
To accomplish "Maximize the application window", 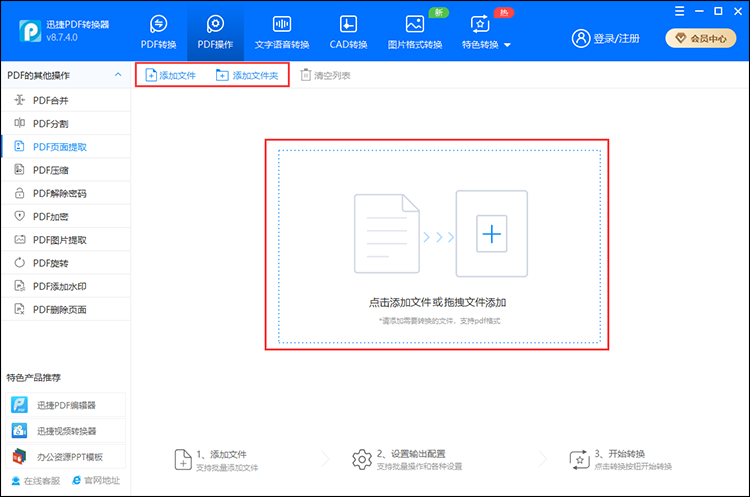I will 718,11.
